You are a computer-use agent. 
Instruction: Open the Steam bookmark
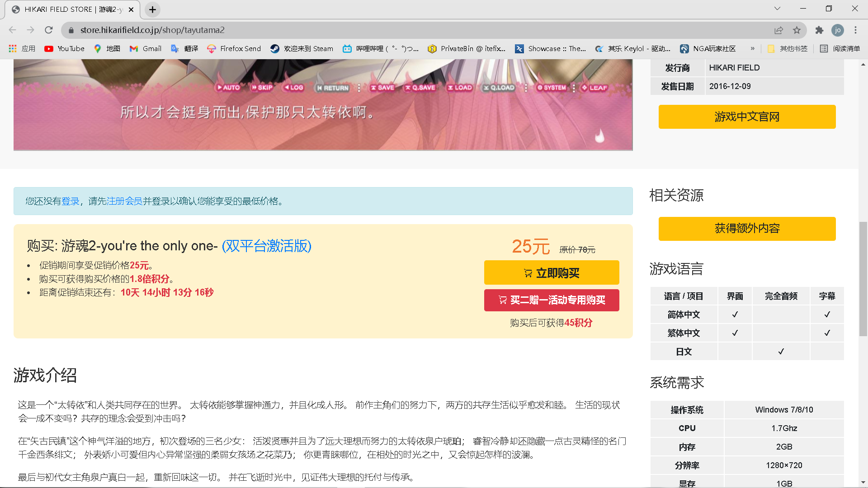302,48
